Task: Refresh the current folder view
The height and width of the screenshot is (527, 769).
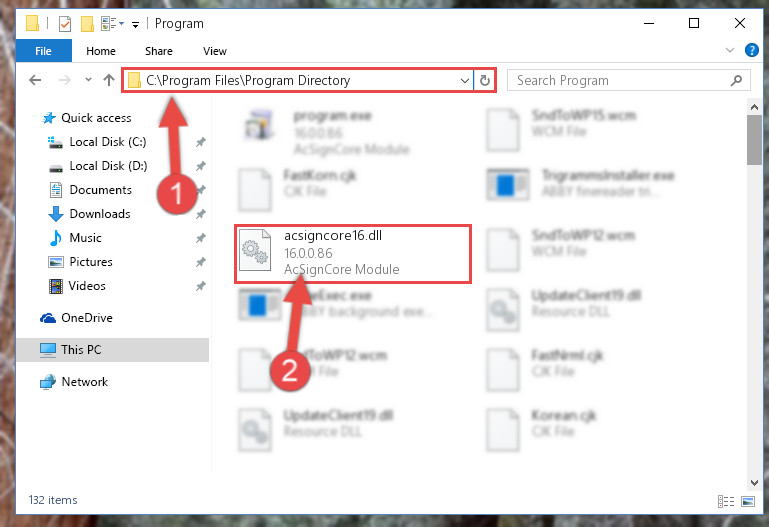Action: point(485,80)
